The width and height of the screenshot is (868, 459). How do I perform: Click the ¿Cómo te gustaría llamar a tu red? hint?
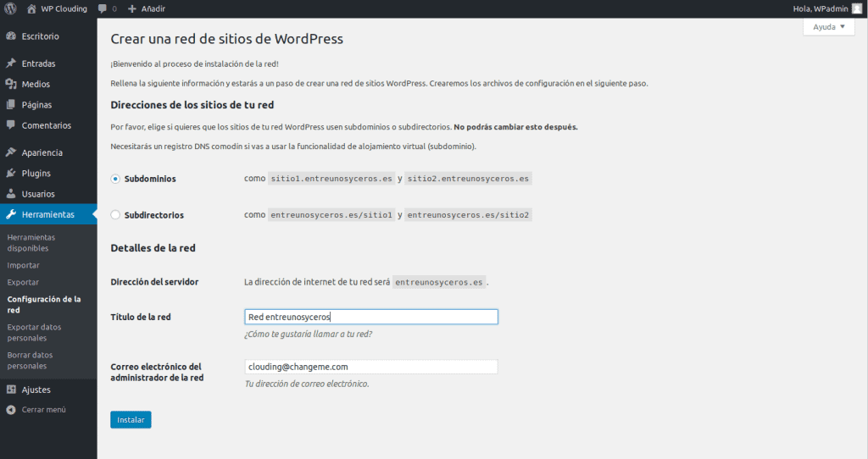tap(309, 334)
